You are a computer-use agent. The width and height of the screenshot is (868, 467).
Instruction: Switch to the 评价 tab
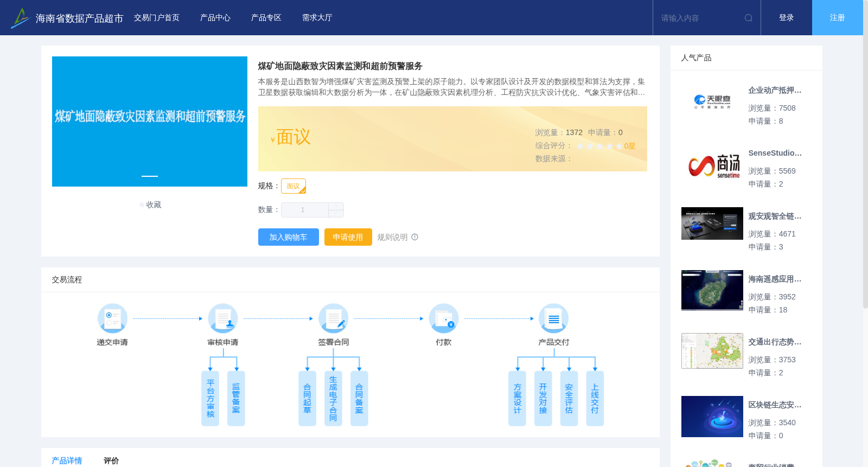point(111,460)
